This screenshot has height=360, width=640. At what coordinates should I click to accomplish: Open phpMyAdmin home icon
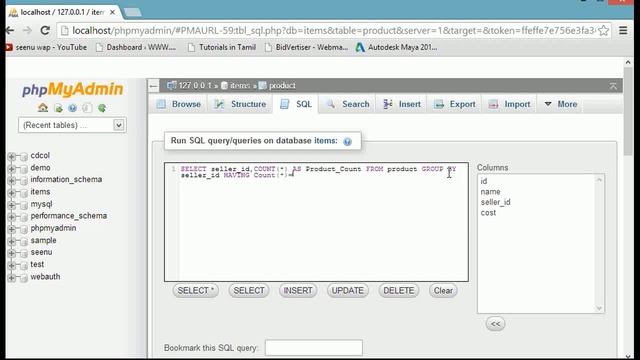tap(43, 108)
